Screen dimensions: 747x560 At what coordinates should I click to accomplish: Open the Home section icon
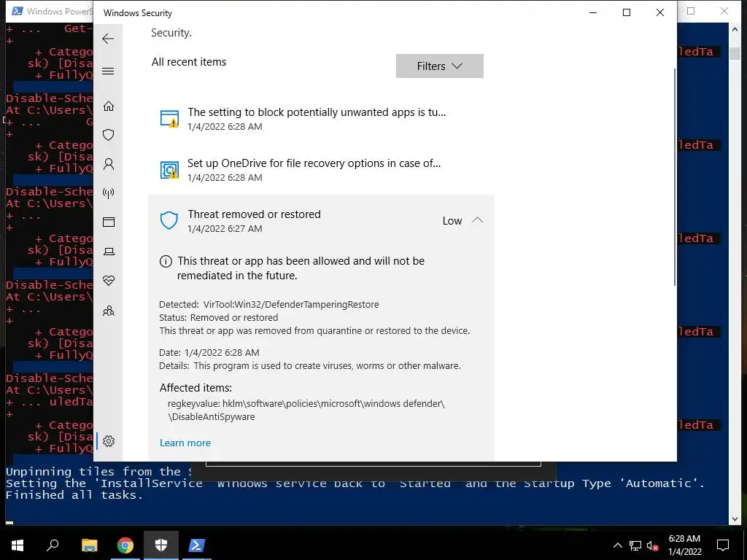109,106
